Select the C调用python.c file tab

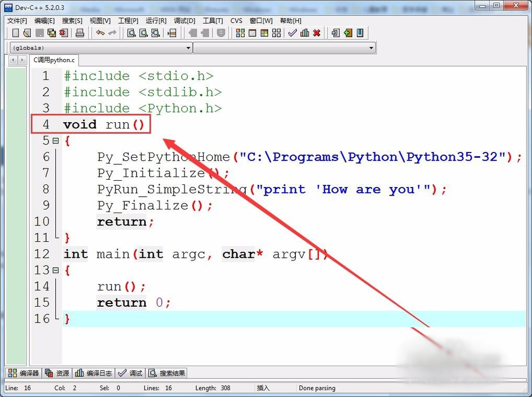(54, 60)
